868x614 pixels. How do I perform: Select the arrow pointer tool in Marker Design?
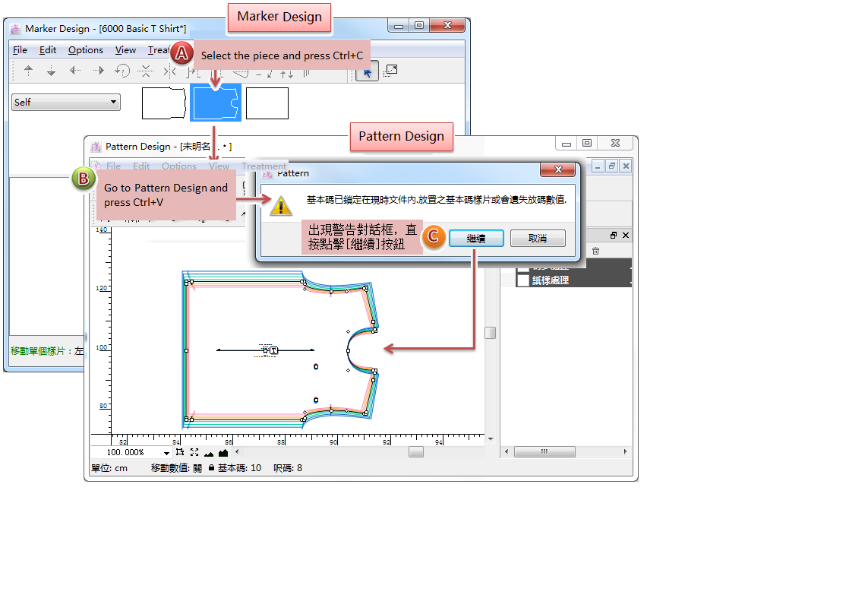tap(368, 71)
